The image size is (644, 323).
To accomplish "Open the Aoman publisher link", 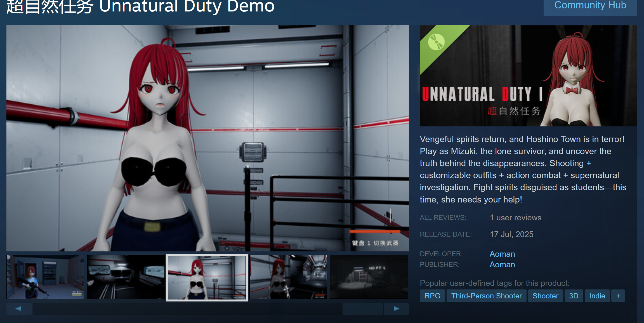I will pos(502,265).
